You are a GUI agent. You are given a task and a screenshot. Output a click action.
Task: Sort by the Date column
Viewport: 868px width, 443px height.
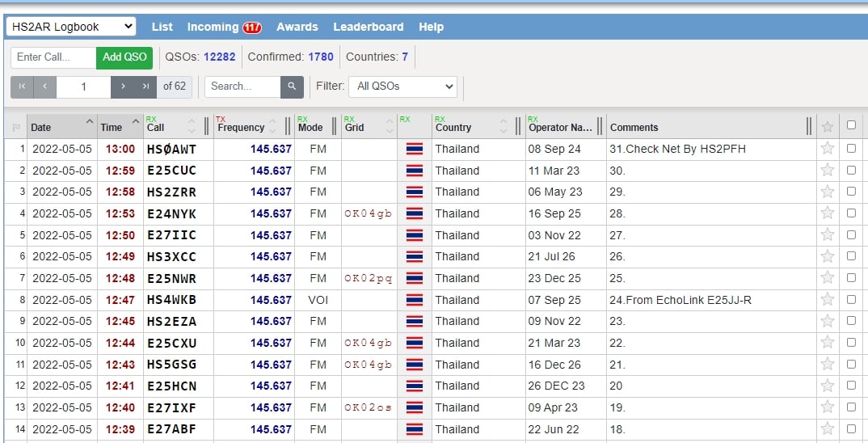pos(62,127)
